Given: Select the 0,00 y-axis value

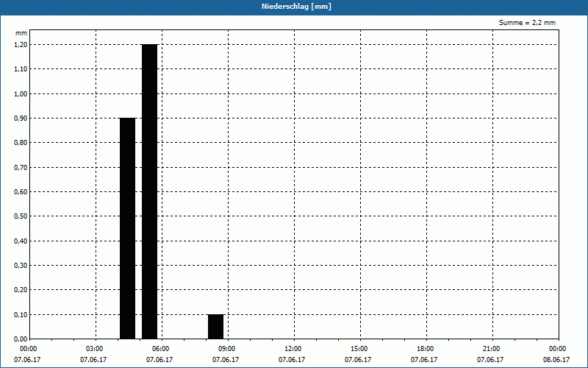Looking at the screenshot, I should (21, 339).
